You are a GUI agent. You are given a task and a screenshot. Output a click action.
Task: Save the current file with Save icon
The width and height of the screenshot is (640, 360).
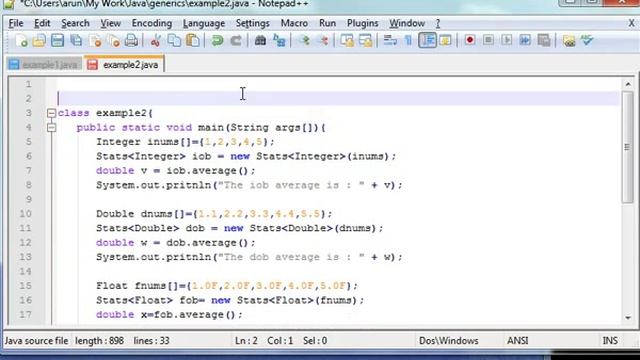point(58,40)
